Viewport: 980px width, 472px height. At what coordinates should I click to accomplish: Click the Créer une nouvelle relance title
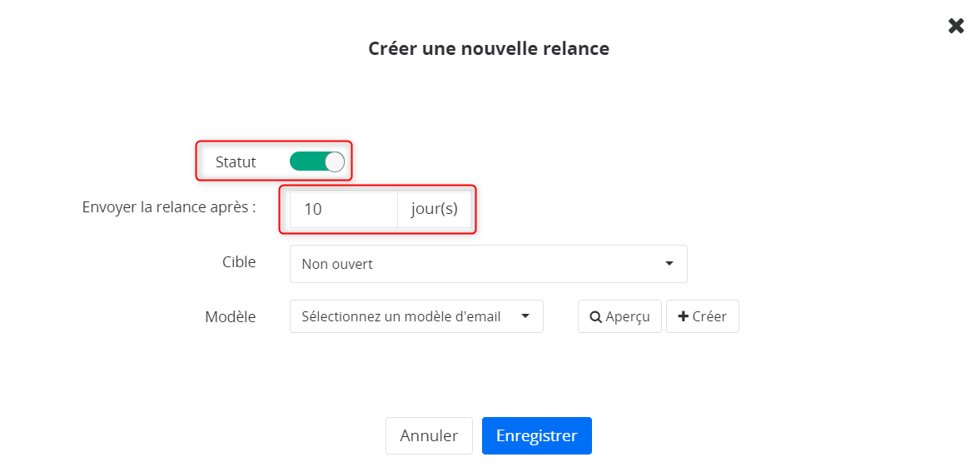489,49
